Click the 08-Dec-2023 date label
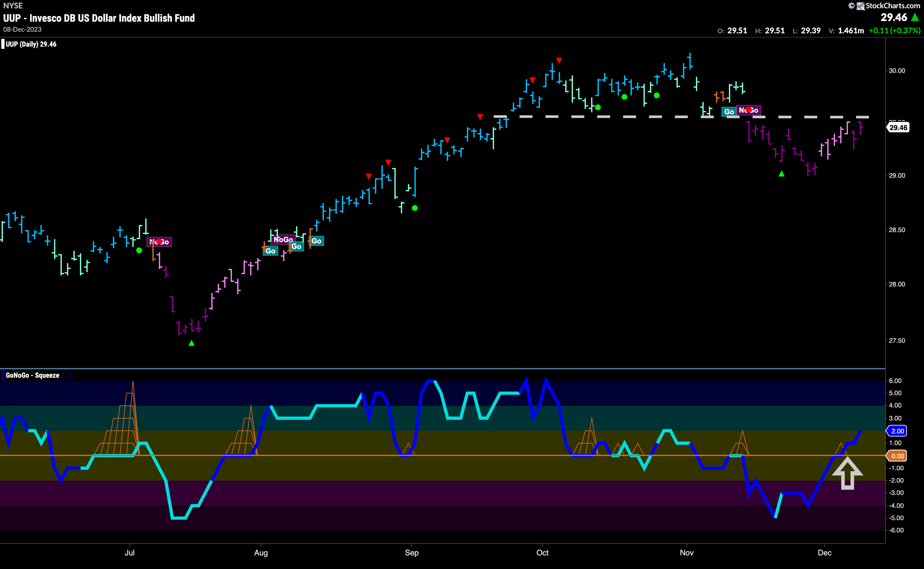Image resolution: width=924 pixels, height=569 pixels. click(22, 29)
